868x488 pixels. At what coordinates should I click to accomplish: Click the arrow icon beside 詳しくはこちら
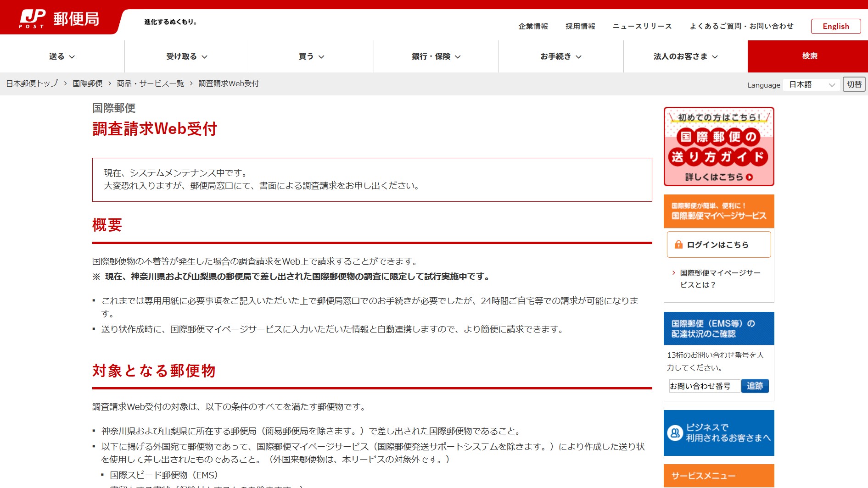coord(750,177)
